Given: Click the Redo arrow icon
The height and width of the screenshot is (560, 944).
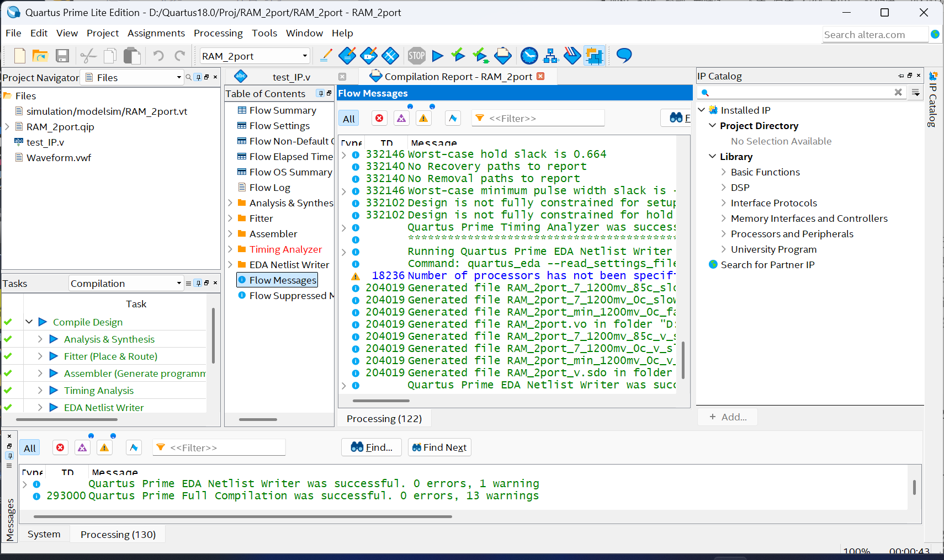Looking at the screenshot, I should click(x=180, y=56).
